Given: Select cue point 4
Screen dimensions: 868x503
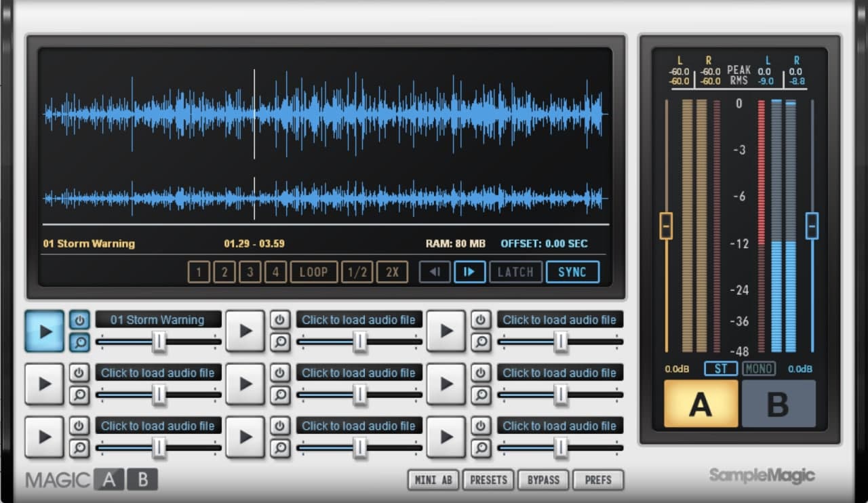Looking at the screenshot, I should 275,272.
